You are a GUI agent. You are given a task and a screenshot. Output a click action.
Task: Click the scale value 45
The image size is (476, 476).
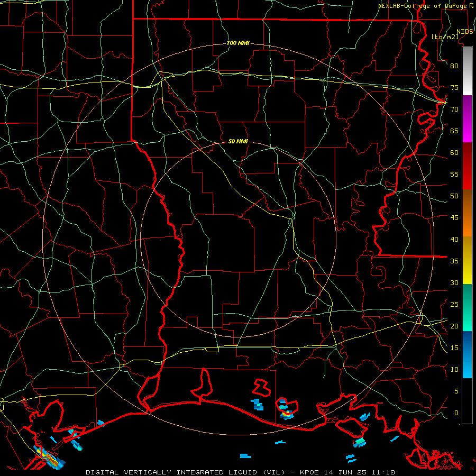coord(454,218)
